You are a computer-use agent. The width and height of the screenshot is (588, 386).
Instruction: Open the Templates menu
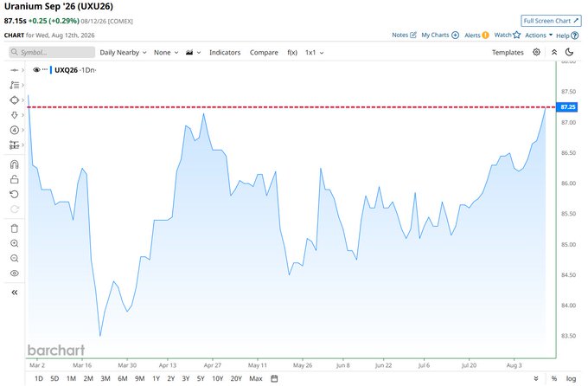508,53
